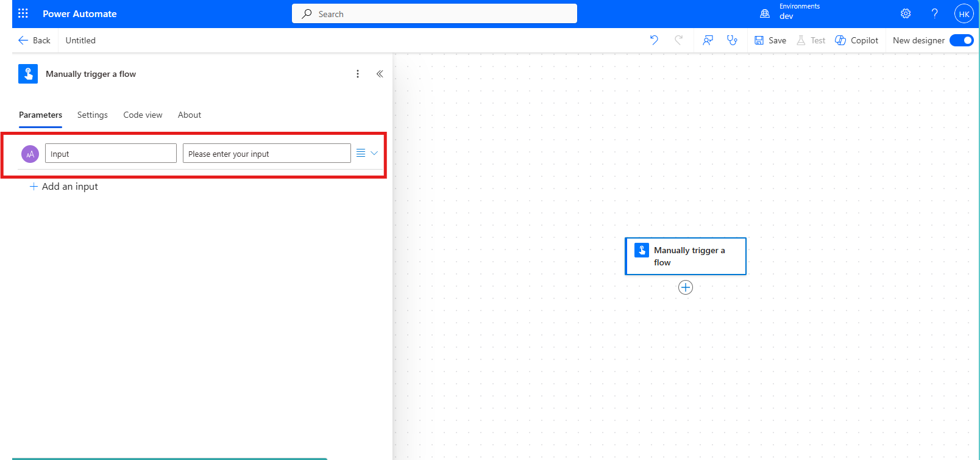Open the About tab
This screenshot has width=980, height=460.
(x=189, y=115)
